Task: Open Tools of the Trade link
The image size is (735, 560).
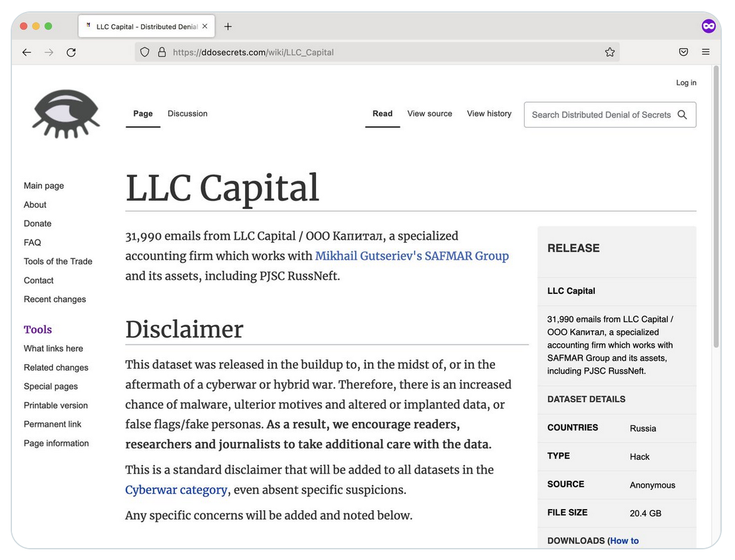Action: tap(58, 262)
